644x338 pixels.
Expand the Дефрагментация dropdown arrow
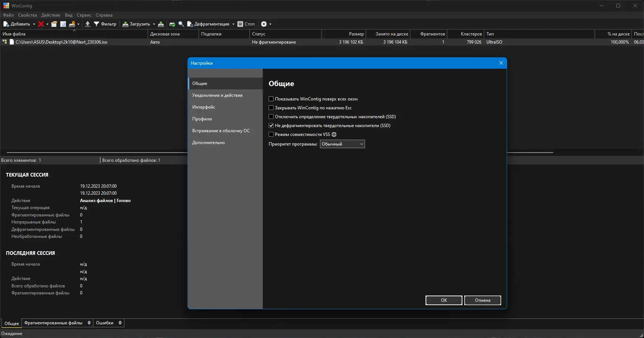(x=233, y=24)
